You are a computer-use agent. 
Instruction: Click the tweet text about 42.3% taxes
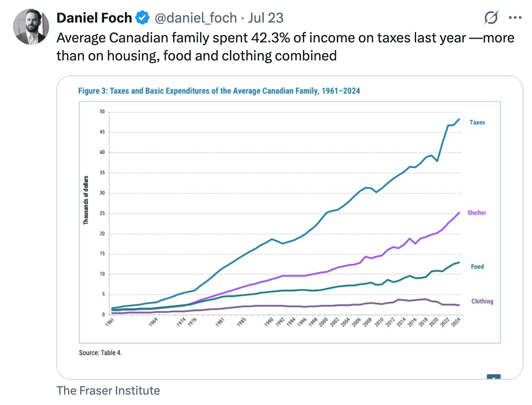click(285, 46)
